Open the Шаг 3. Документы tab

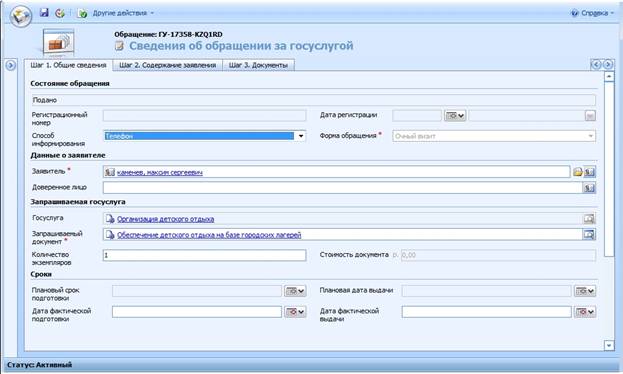258,65
